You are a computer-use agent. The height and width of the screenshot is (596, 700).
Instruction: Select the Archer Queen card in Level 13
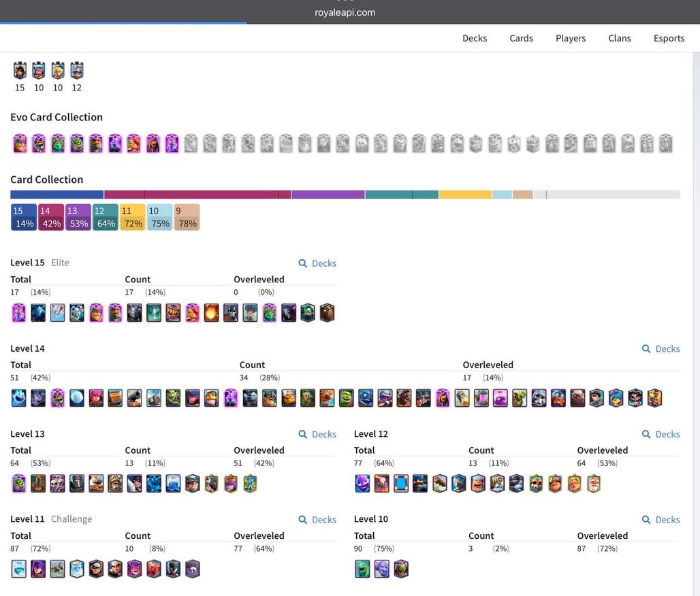point(231,484)
